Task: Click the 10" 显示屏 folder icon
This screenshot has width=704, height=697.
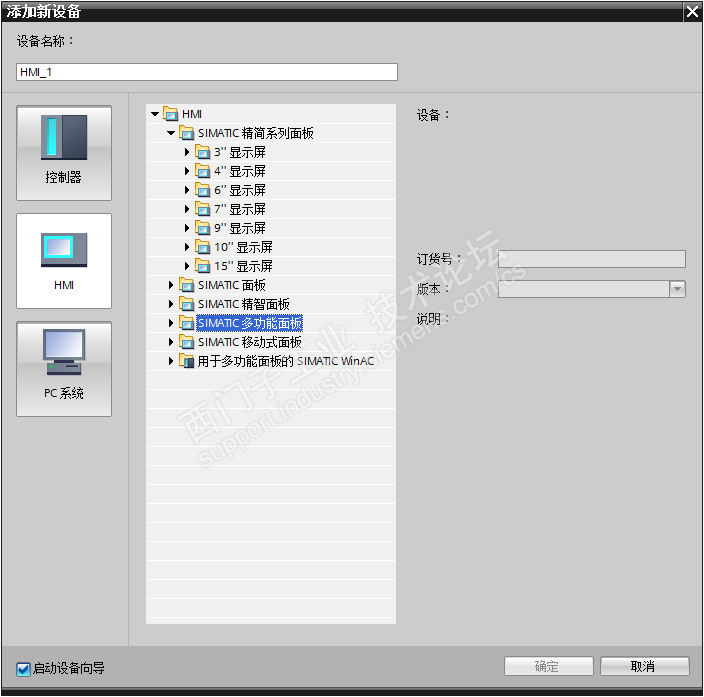Action: (x=202, y=247)
